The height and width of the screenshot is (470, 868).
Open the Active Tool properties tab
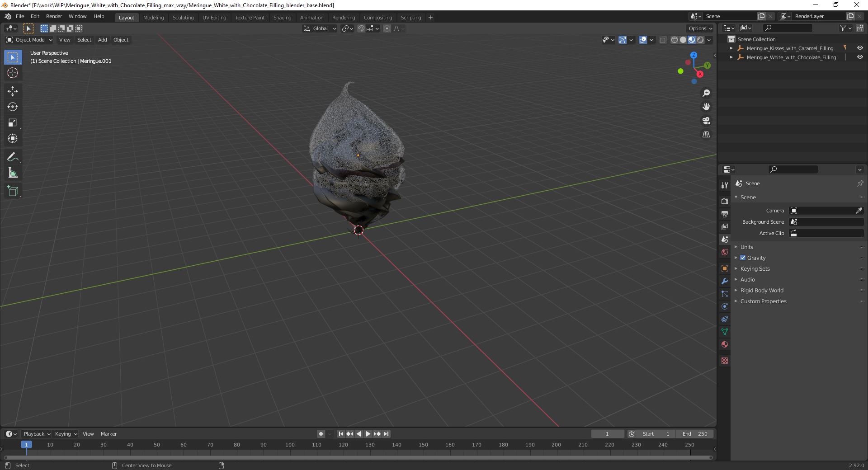tap(725, 185)
